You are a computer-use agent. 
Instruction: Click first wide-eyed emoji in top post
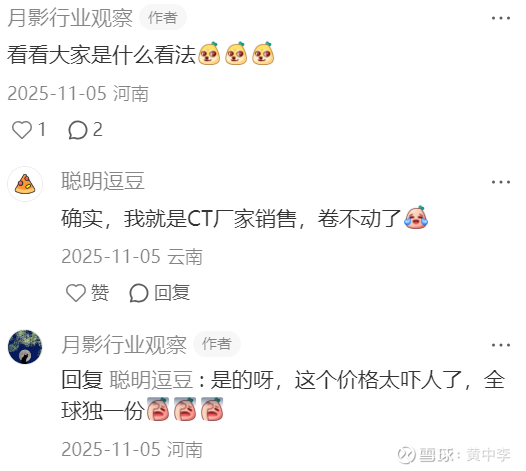tap(209, 53)
